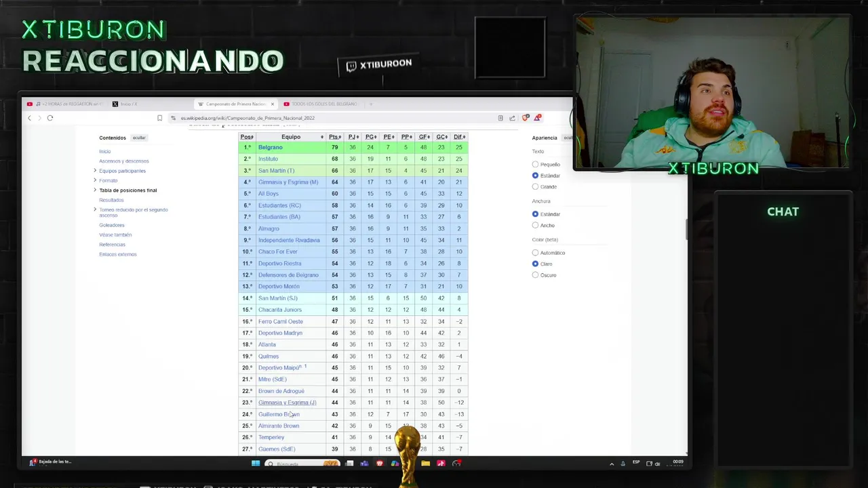The width and height of the screenshot is (868, 488).
Task: Go back with the browser back arrow
Action: [x=29, y=118]
